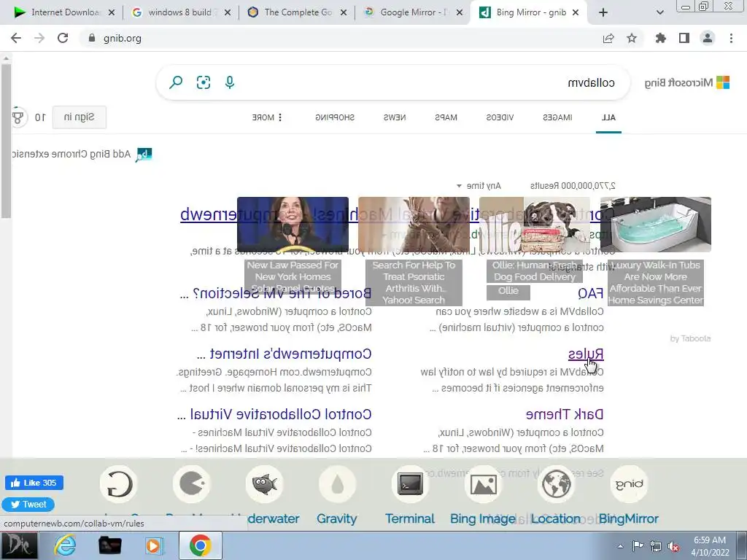Screen dimensions: 747x560
Task: Click the mirrored G Google icon
Action: [119, 484]
